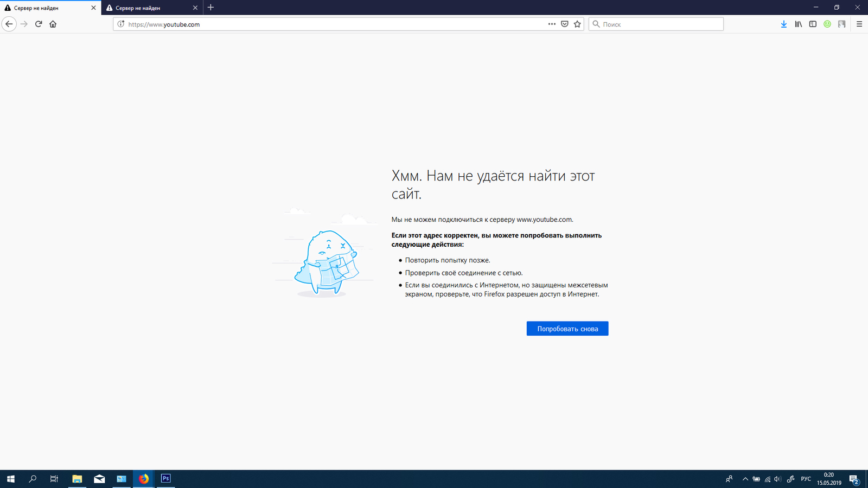Reload the current page
This screenshot has width=868, height=488.
(39, 24)
